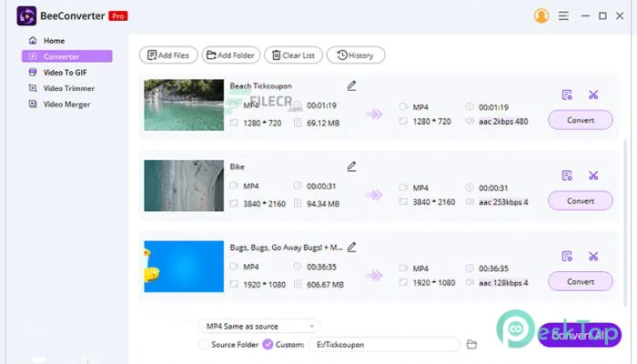The width and height of the screenshot is (637, 364).
Task: Click the aac 128kbps audio info for Bugs
Action: point(503,283)
